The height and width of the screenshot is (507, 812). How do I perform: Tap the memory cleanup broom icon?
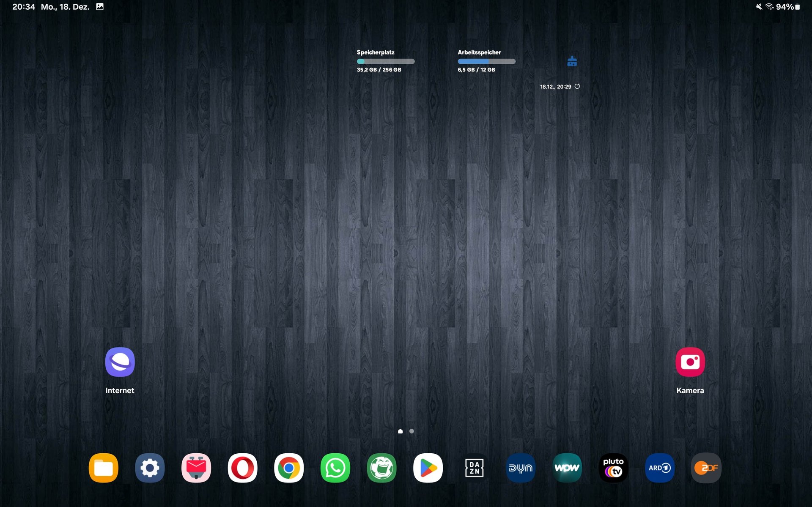click(572, 61)
